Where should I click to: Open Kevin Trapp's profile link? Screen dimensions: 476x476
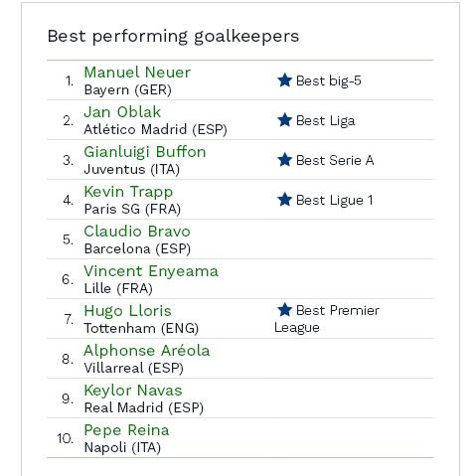[x=128, y=192]
